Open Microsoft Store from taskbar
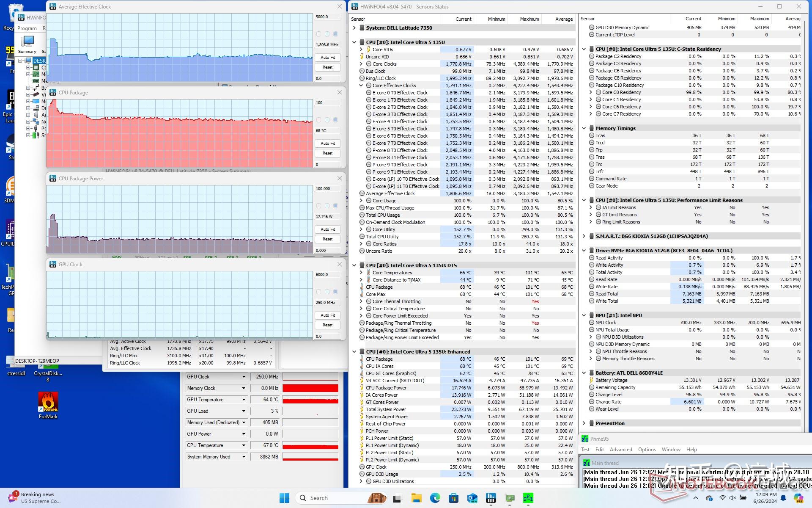 (x=453, y=498)
